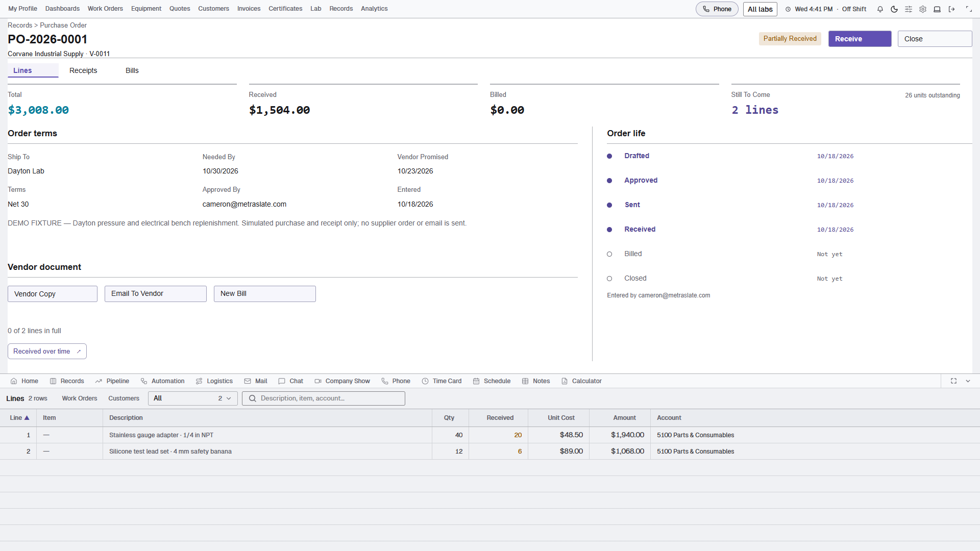
Task: Open Logistics in the bottom dock
Action: point(214,381)
